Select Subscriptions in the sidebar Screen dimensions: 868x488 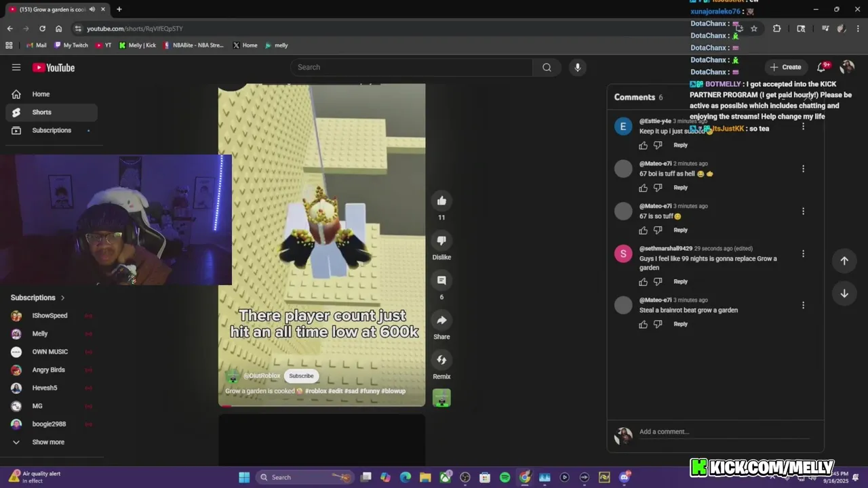[x=52, y=130]
